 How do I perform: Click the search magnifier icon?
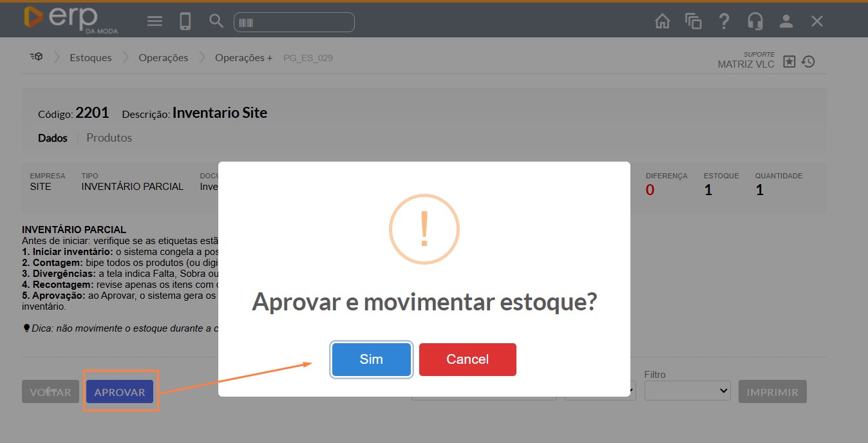(x=216, y=21)
